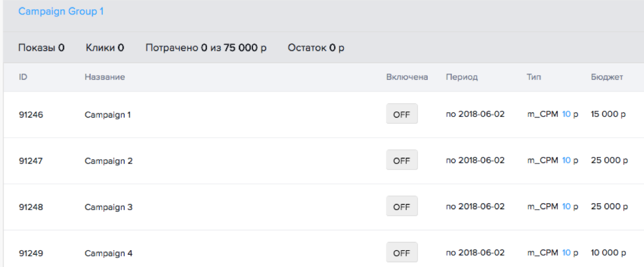Viewport: 644px width, 267px height.
Task: Click the Название column header
Action: pyautogui.click(x=105, y=77)
